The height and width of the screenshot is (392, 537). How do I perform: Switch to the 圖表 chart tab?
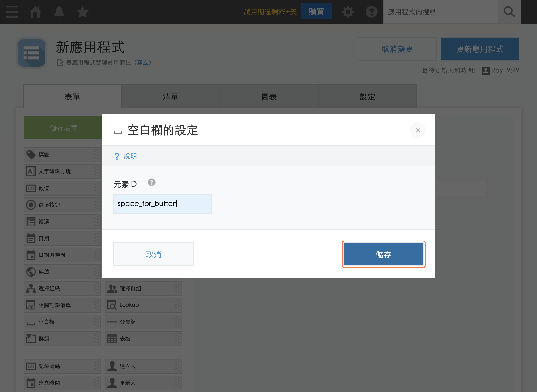[269, 97]
